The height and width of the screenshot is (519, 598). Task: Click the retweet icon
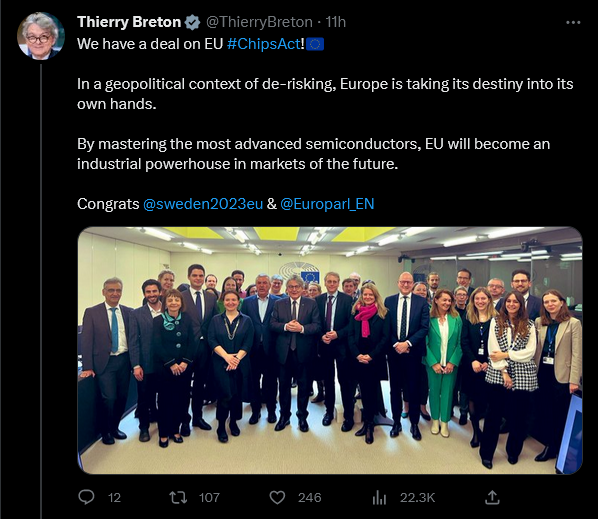[x=178, y=497]
